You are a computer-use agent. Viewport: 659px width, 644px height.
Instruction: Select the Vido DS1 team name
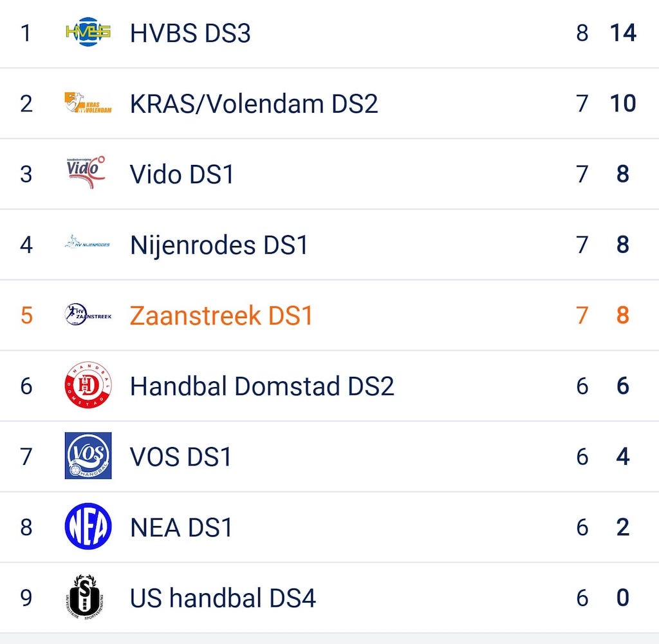click(181, 174)
